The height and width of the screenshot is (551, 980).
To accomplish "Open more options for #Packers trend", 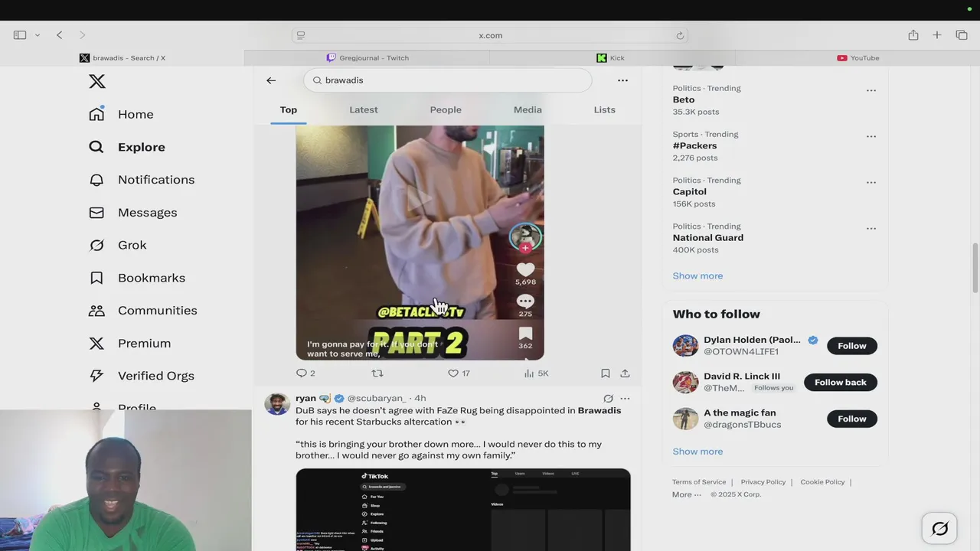I will tap(871, 136).
